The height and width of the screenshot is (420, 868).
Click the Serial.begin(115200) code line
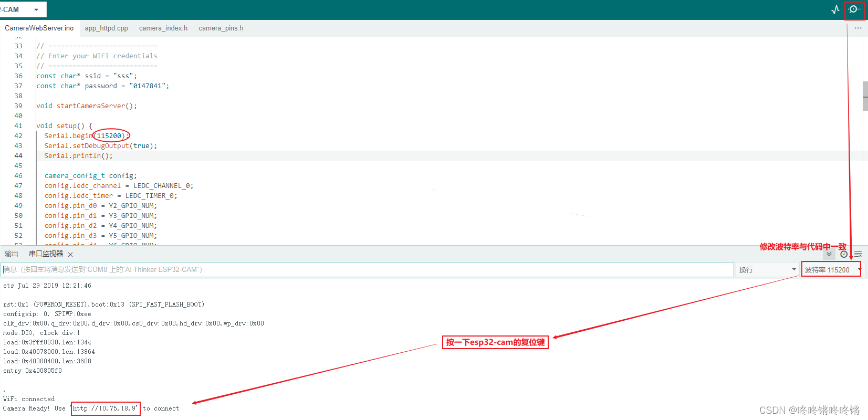tap(87, 136)
